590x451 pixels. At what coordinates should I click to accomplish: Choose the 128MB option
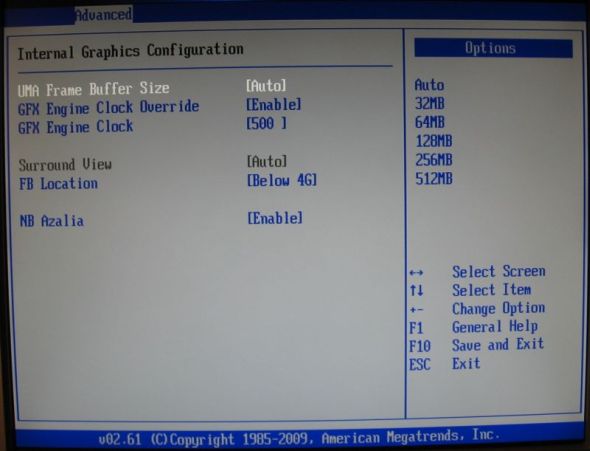pyautogui.click(x=434, y=141)
